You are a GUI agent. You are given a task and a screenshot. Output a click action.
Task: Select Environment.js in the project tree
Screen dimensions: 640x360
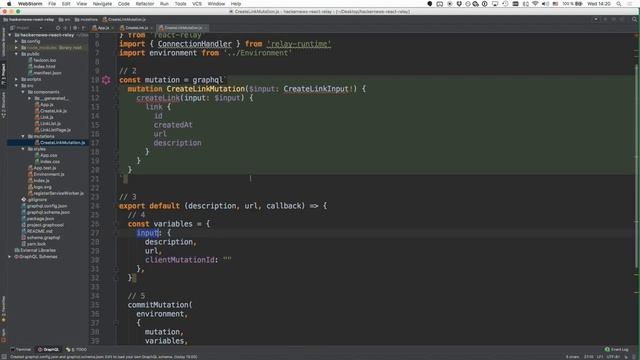[47, 174]
